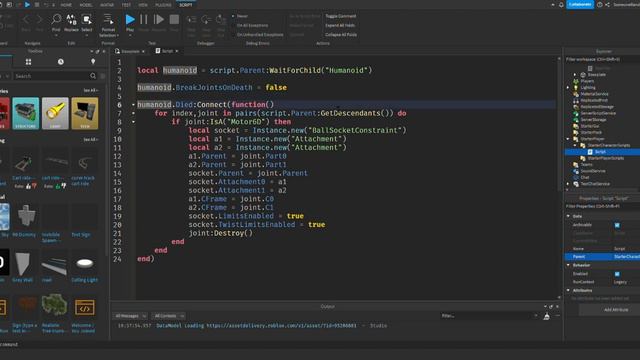Open the MODEL ribbon tab
Image resolution: width=640 pixels, height=360 pixels.
tap(86, 5)
